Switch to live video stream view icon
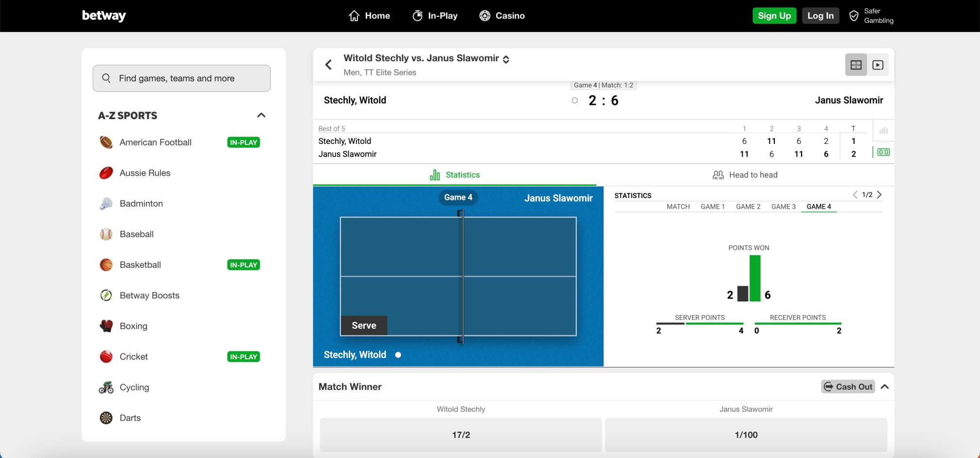Image resolution: width=980 pixels, height=458 pixels. tap(878, 65)
